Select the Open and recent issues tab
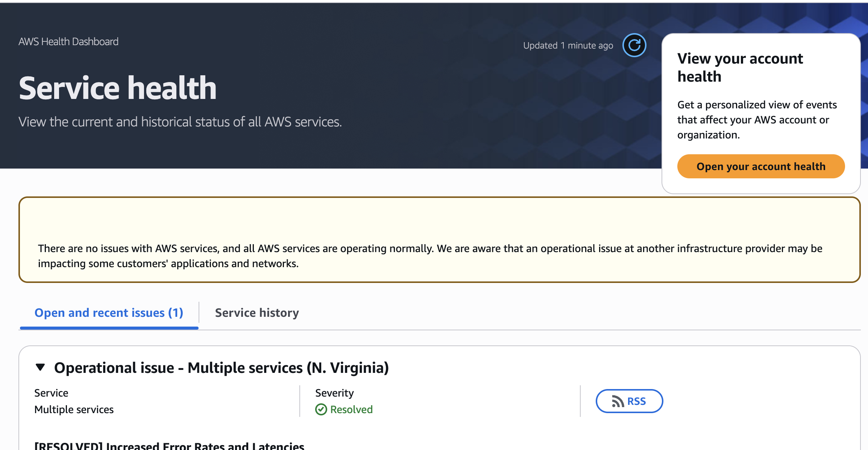This screenshot has width=868, height=450. [108, 313]
